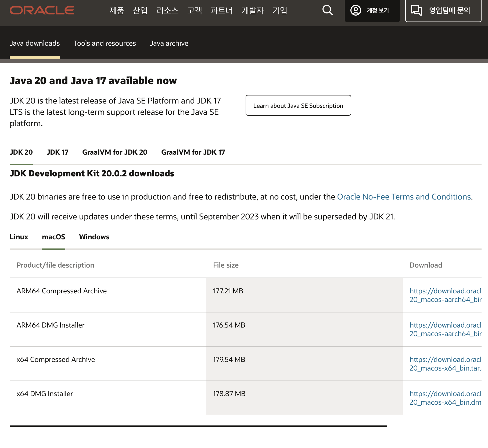This screenshot has width=488, height=448.
Task: Click the 'ARM64 DMG Installer' description text
Action: [51, 325]
